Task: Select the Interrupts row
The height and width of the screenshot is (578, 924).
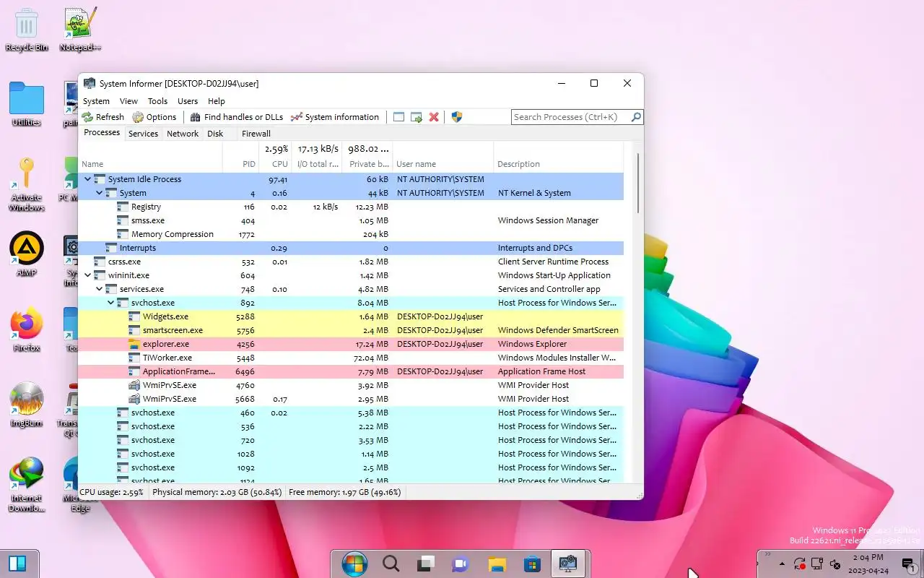Action: coord(351,248)
